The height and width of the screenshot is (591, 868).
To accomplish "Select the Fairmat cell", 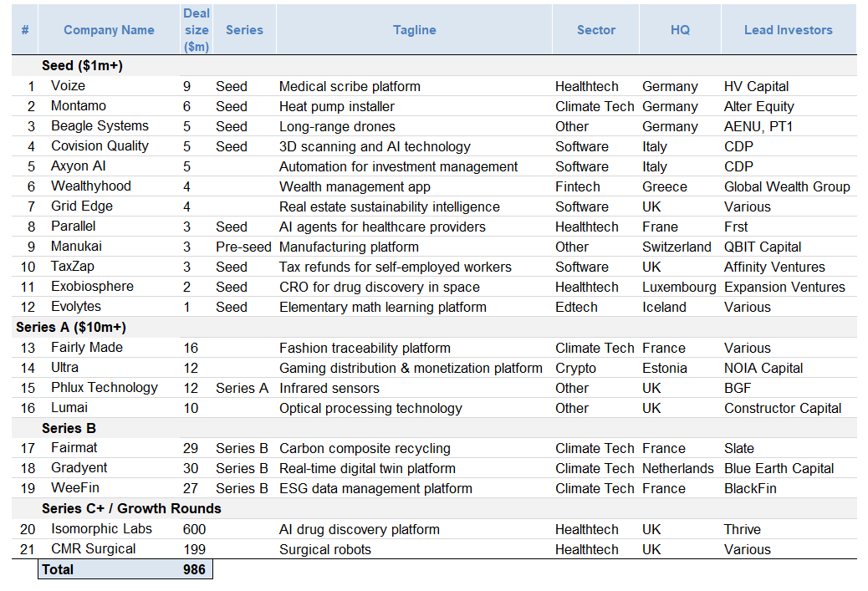I will click(x=74, y=448).
